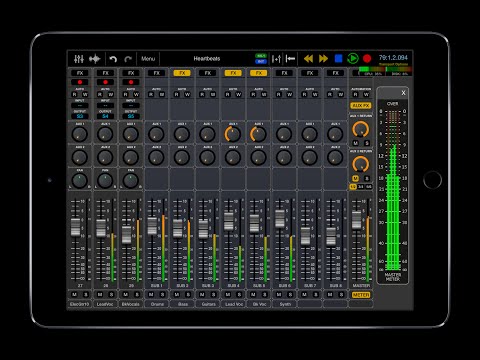Open the Menu

pos(148,59)
